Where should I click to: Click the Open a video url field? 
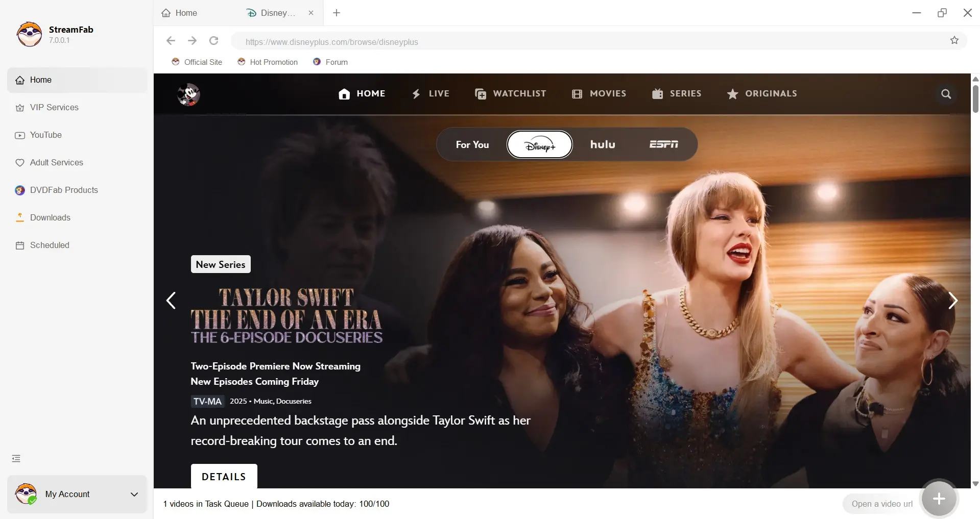(x=882, y=504)
